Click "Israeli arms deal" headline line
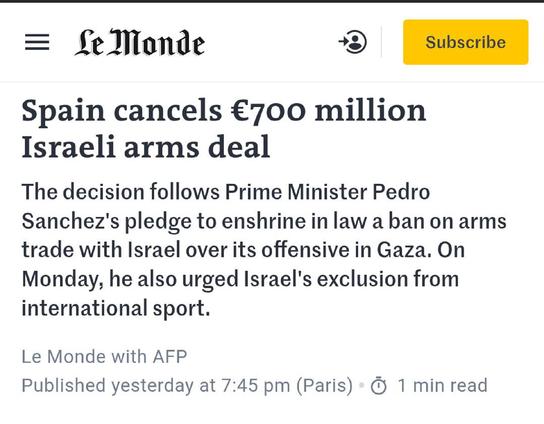544x424 pixels. click(146, 146)
